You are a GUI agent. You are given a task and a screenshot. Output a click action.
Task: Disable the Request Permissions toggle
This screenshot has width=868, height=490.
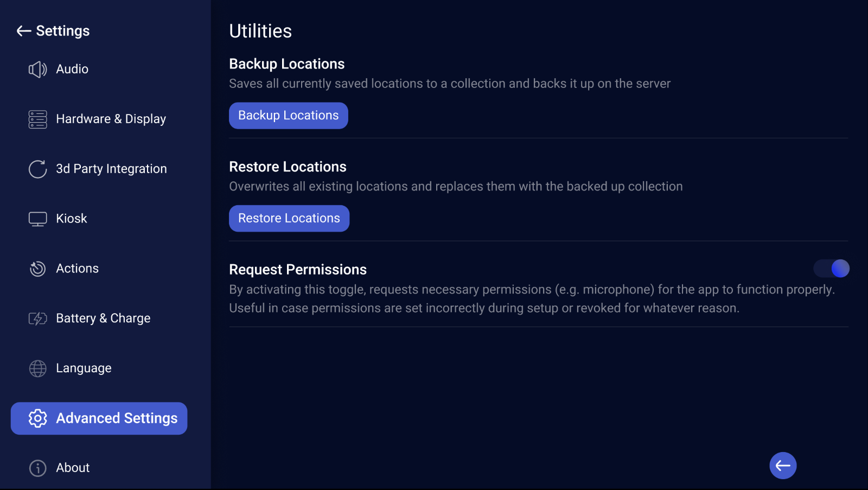click(x=831, y=269)
